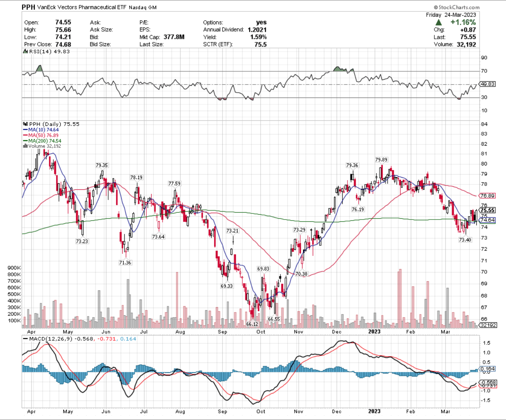
Task: Click the 69.33 low price label
Action: (227, 286)
